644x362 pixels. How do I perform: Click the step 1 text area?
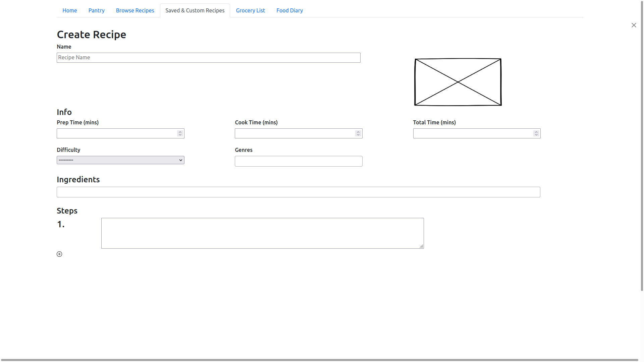click(x=262, y=233)
